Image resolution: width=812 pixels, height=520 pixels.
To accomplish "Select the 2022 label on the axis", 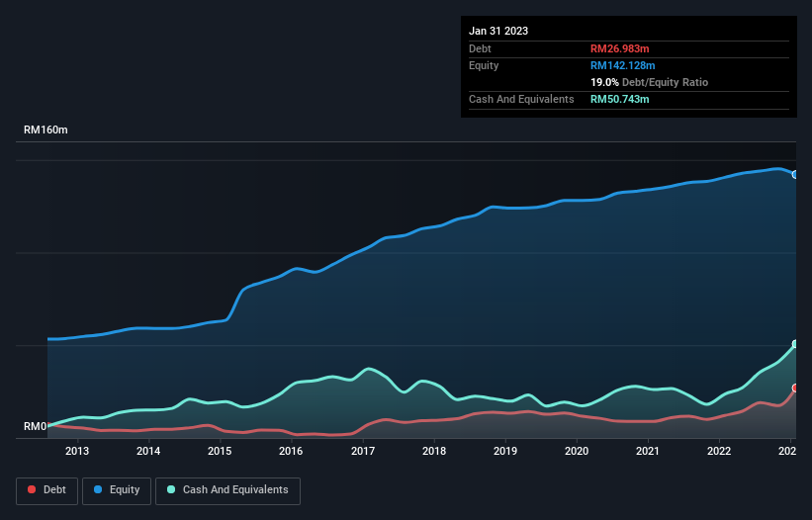I will [719, 451].
